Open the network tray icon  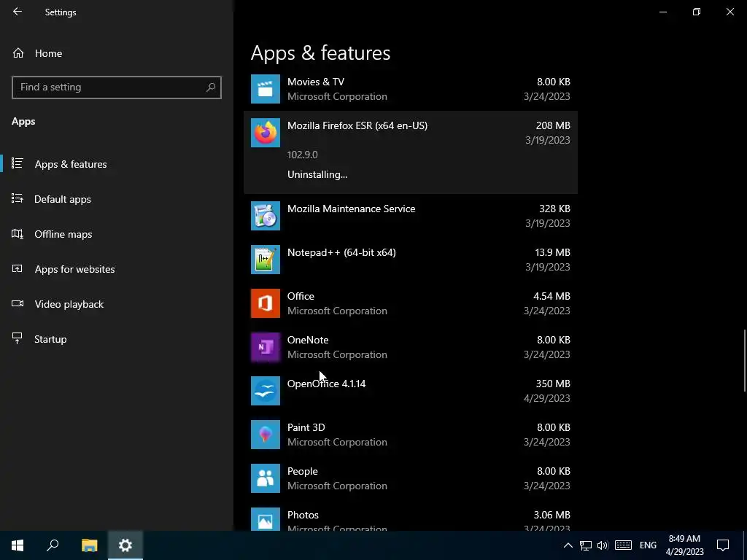tap(586, 545)
